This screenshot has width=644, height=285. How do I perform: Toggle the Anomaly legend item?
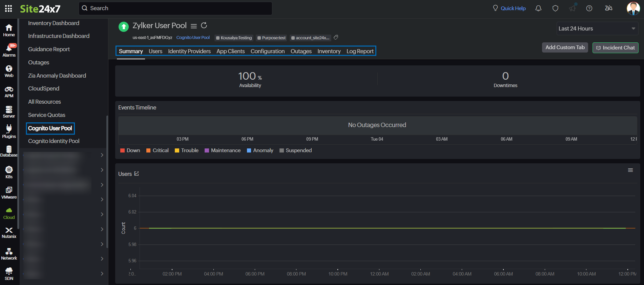tap(260, 150)
